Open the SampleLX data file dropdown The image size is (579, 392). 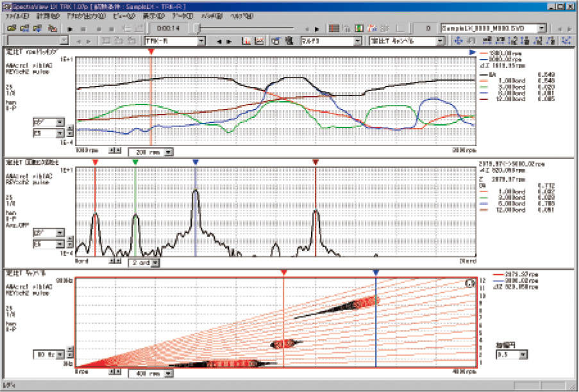tap(493, 28)
